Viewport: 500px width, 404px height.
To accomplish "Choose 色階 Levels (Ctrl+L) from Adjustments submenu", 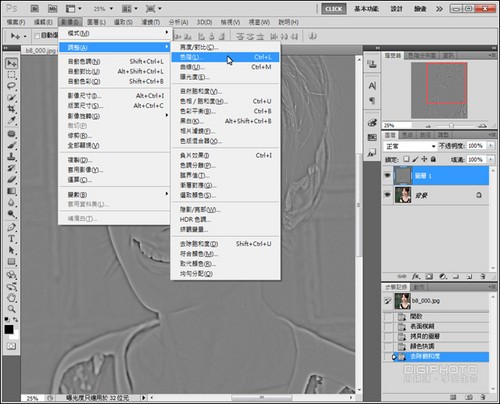I will pyautogui.click(x=225, y=57).
